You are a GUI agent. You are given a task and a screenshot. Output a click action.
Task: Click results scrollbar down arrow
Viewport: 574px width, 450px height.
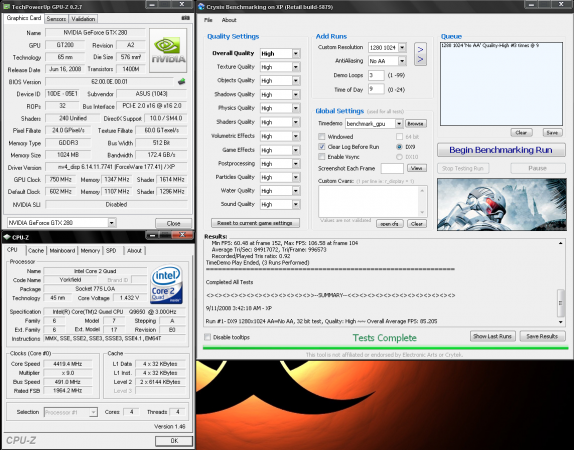[x=560, y=322]
